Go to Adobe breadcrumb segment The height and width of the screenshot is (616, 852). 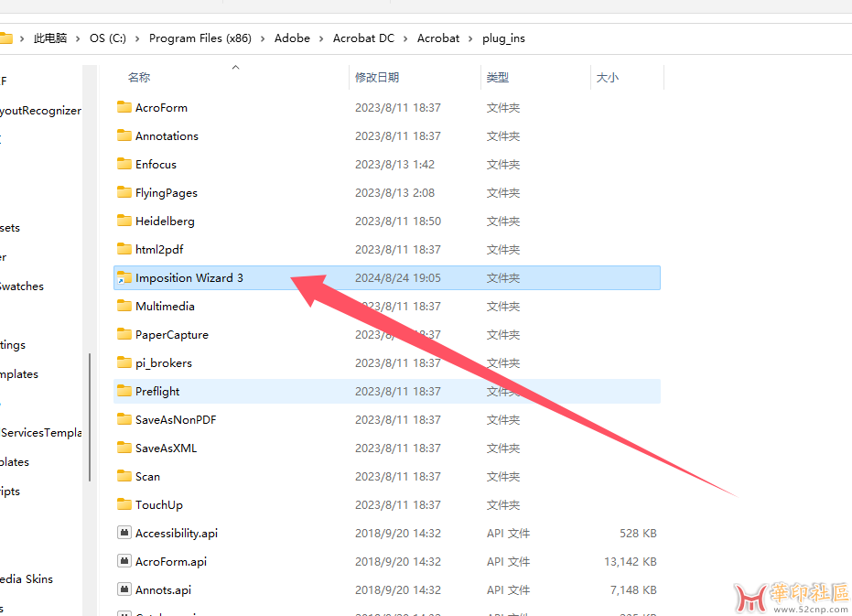click(292, 38)
